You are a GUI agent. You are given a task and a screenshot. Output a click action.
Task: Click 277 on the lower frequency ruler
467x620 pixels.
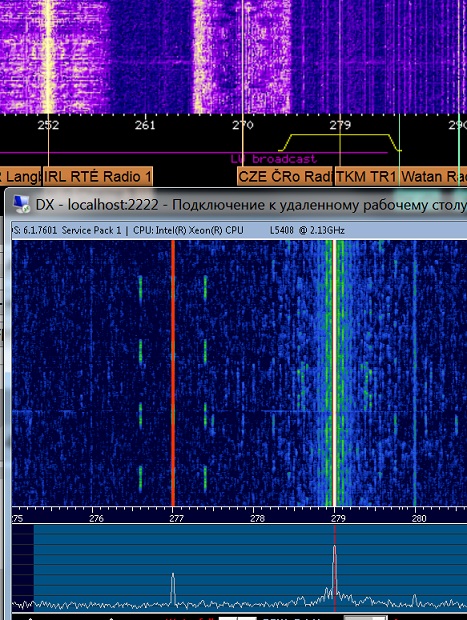[176, 518]
